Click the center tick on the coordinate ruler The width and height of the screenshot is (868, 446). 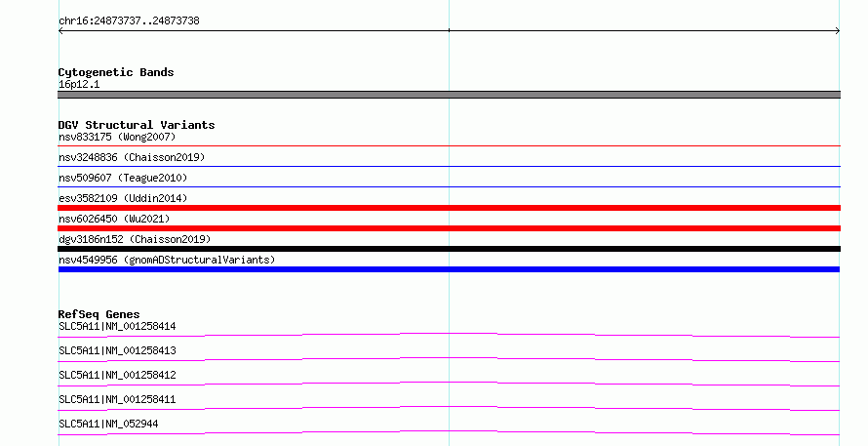point(449,30)
